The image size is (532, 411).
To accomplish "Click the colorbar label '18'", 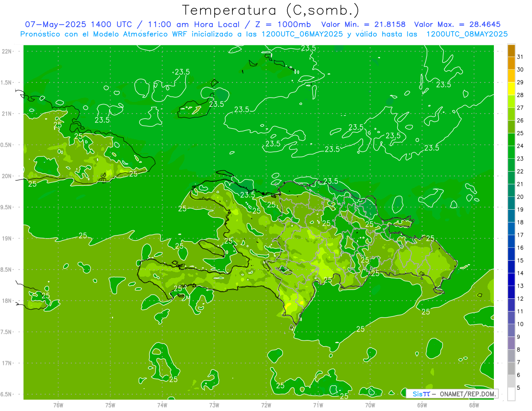I will (520, 223).
